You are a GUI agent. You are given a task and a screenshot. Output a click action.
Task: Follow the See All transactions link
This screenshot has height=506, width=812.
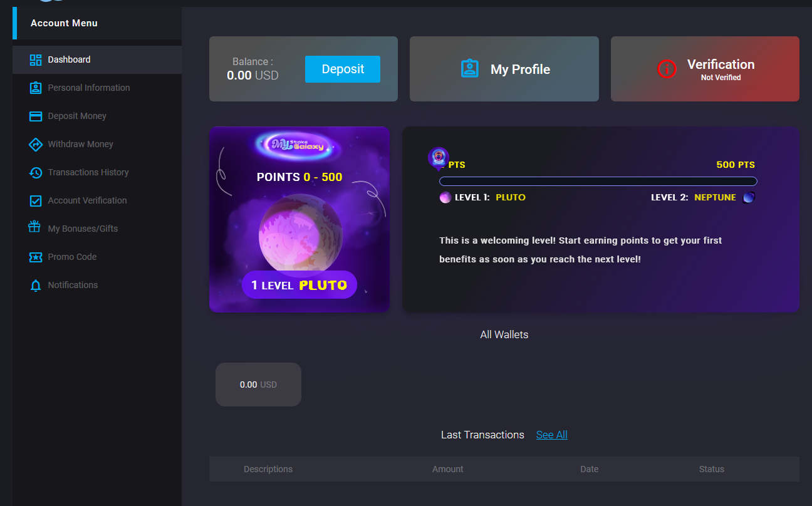point(552,435)
